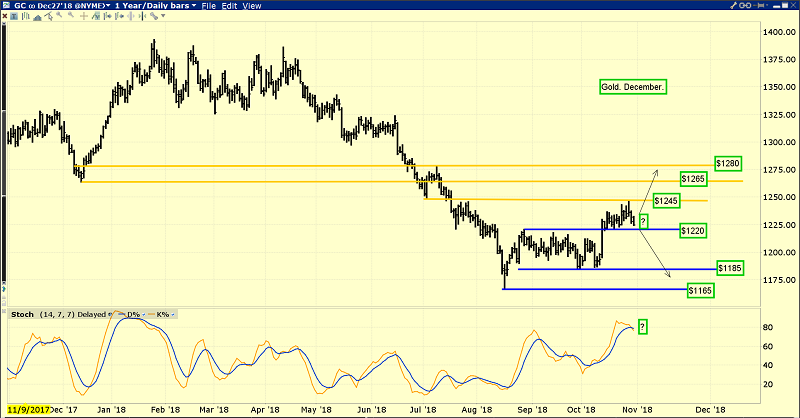
Task: Click the chain link toolbar icon
Action: coord(154,16)
